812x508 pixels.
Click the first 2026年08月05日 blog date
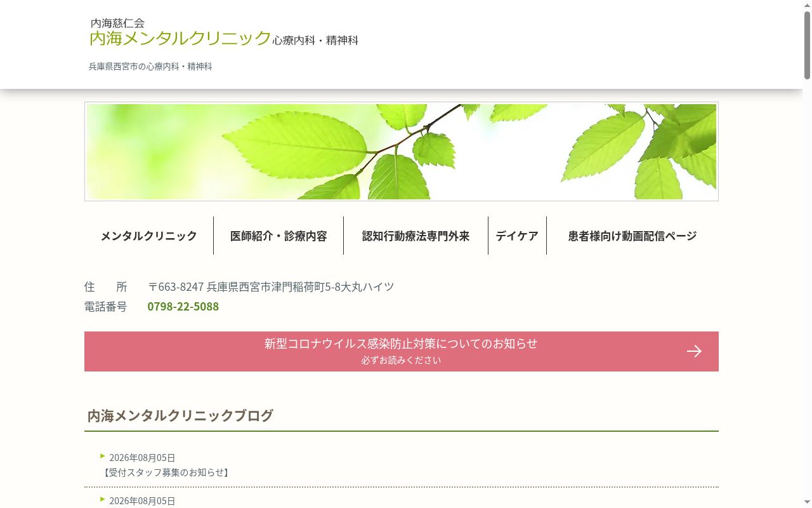click(142, 458)
